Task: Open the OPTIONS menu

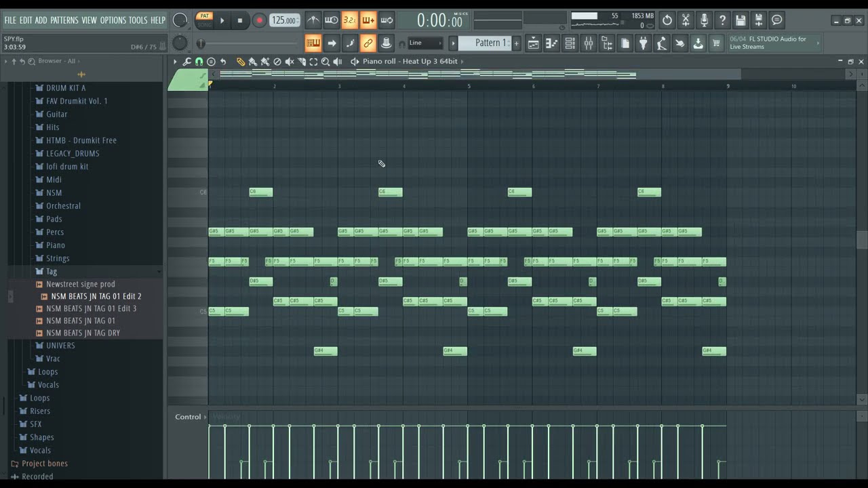Action: (x=113, y=20)
